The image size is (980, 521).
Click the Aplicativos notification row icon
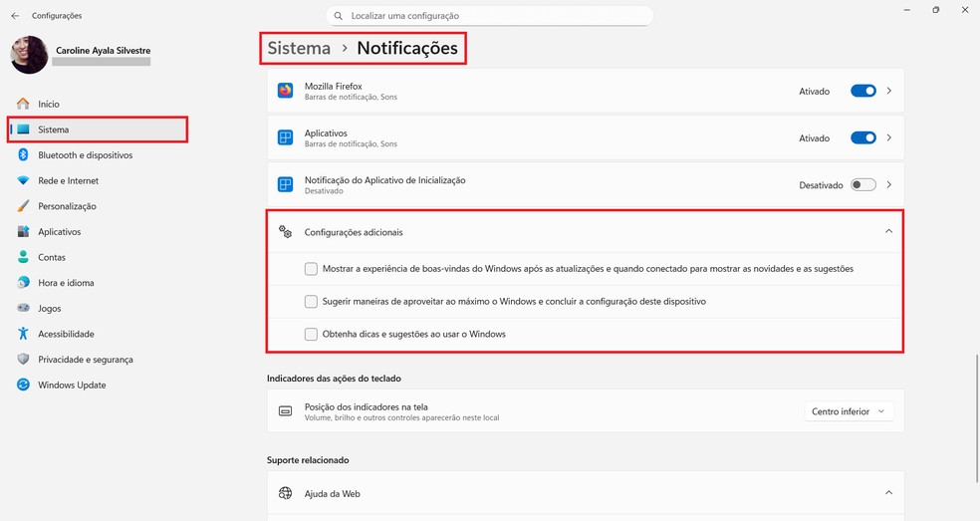click(286, 137)
